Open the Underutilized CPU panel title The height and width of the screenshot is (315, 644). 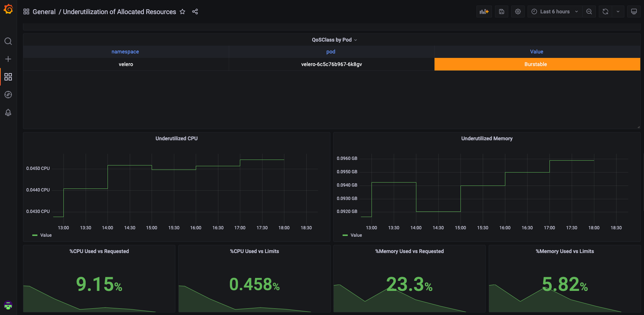pos(176,138)
